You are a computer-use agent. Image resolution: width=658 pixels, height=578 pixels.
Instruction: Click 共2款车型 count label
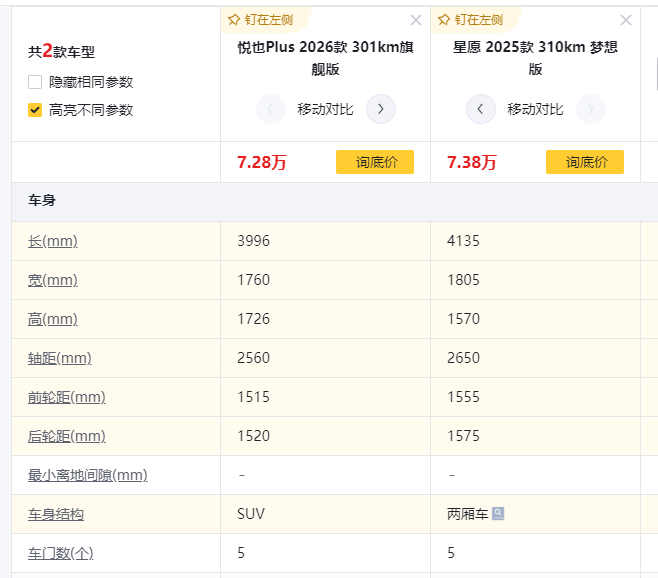point(61,52)
